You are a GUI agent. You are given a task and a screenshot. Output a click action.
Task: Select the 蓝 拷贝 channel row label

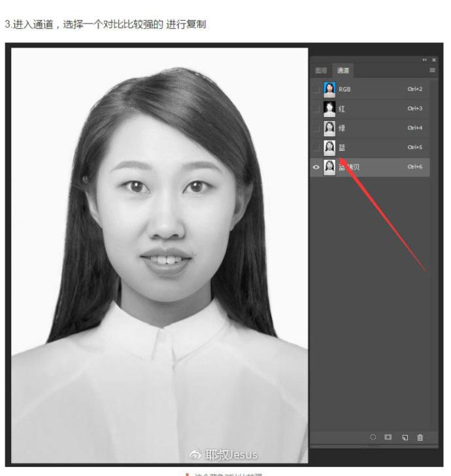tap(349, 167)
